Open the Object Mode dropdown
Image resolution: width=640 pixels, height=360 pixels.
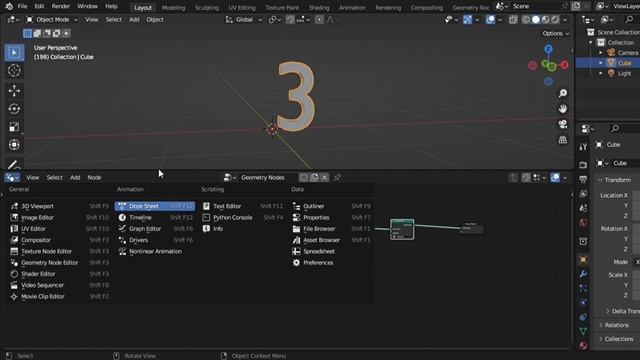coord(52,20)
